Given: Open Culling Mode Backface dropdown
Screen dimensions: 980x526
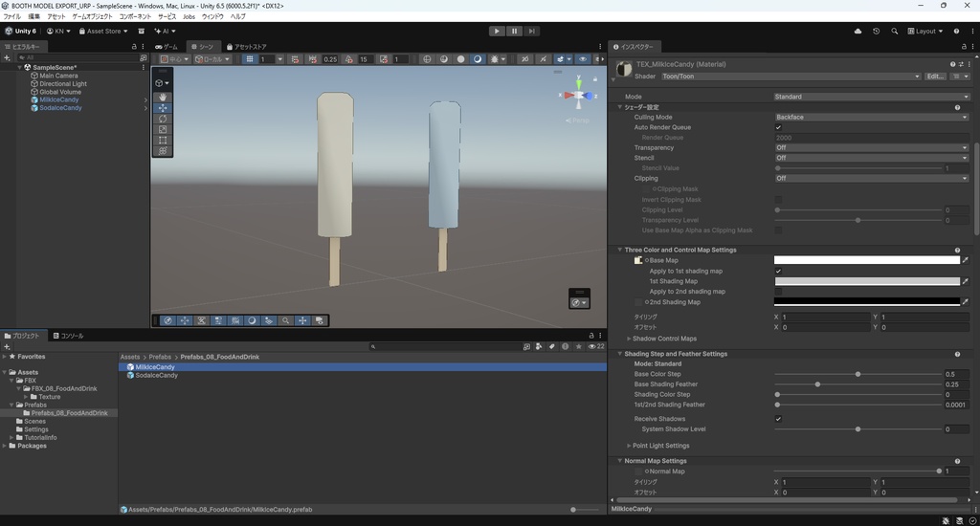Looking at the screenshot, I should coord(871,118).
